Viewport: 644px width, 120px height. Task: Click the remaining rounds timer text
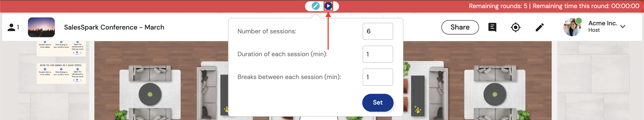pyautogui.click(x=554, y=6)
